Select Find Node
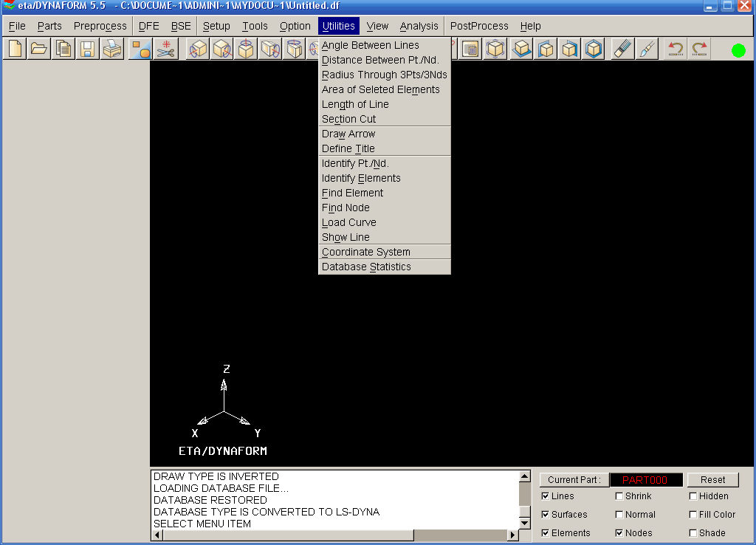Viewport: 756px width, 545px height. coord(385,208)
